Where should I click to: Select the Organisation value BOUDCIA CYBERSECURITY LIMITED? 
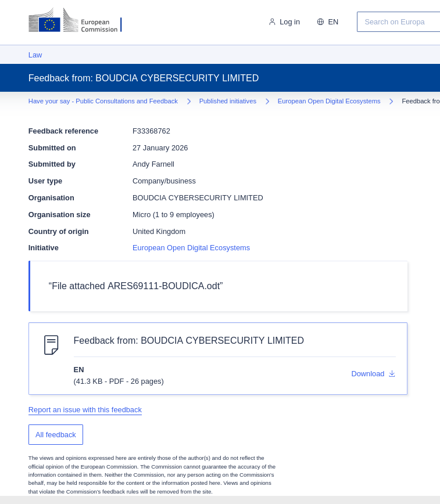[x=198, y=198]
